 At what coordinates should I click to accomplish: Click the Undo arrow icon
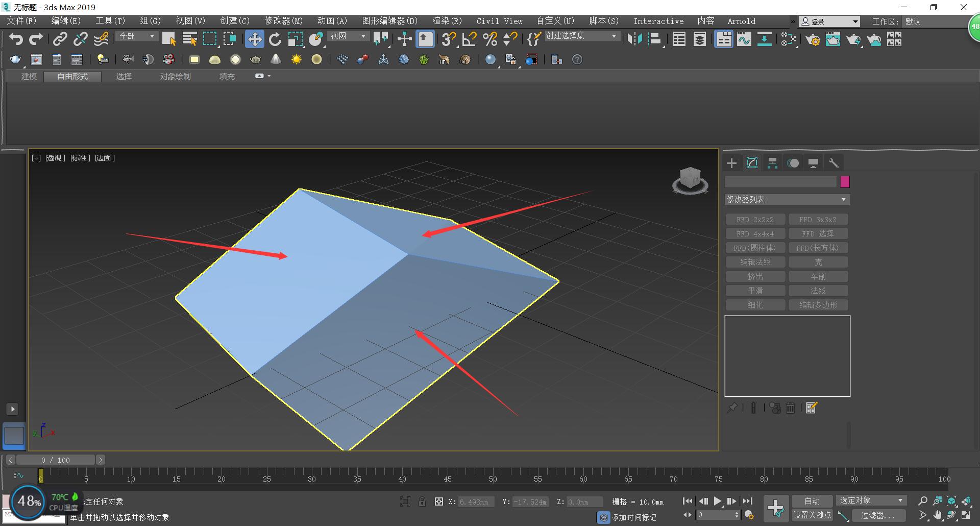tap(16, 39)
